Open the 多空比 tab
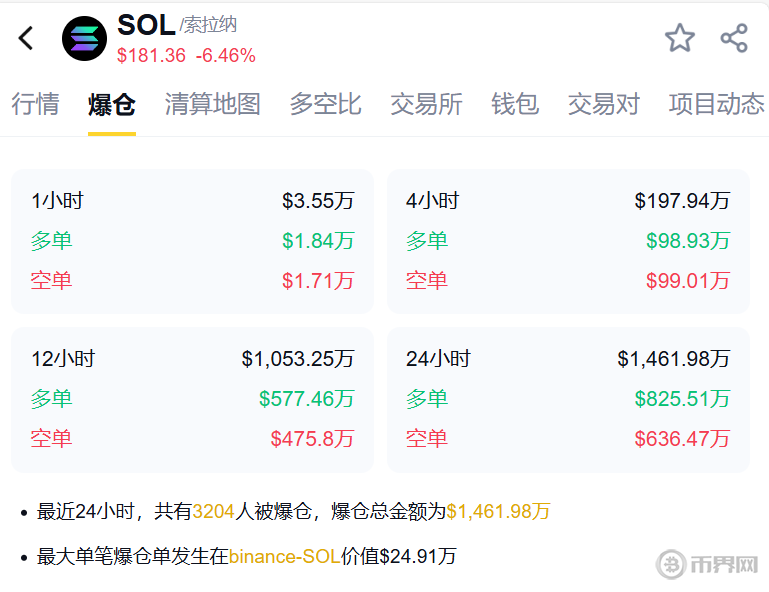This screenshot has height=592, width=769. 325,104
